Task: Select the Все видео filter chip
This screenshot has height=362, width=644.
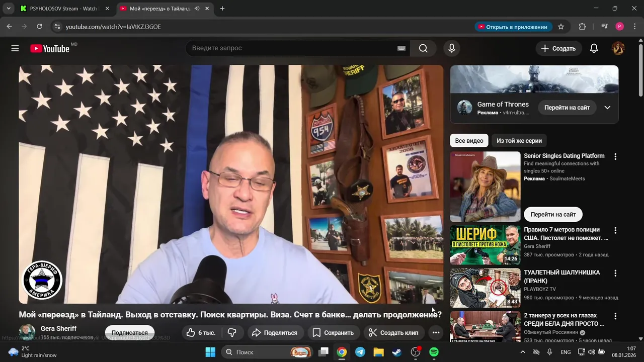Action: click(x=469, y=141)
